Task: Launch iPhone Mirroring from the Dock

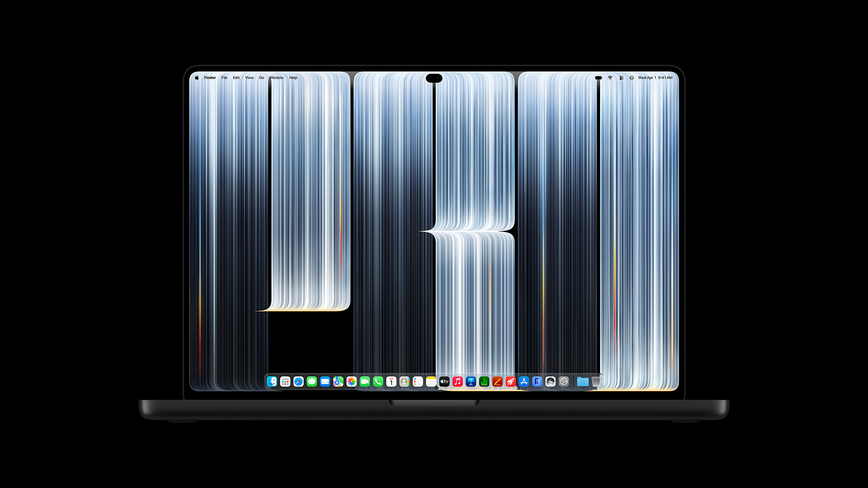Action: tap(537, 382)
